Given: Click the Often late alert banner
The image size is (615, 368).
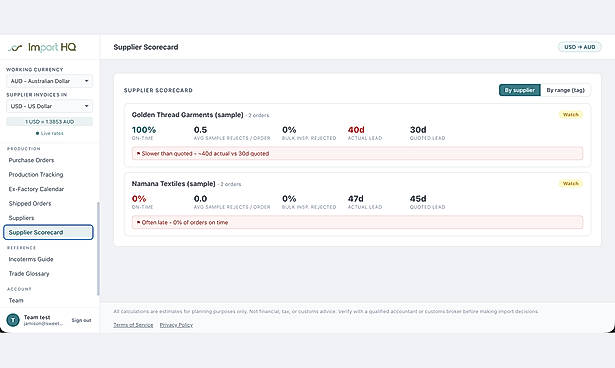Looking at the screenshot, I should point(357,222).
